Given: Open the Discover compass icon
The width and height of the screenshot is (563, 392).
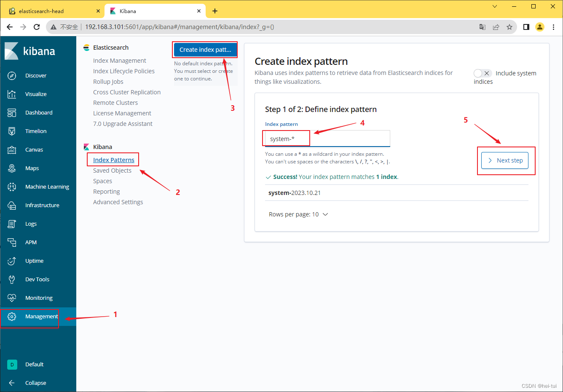Looking at the screenshot, I should pos(12,76).
